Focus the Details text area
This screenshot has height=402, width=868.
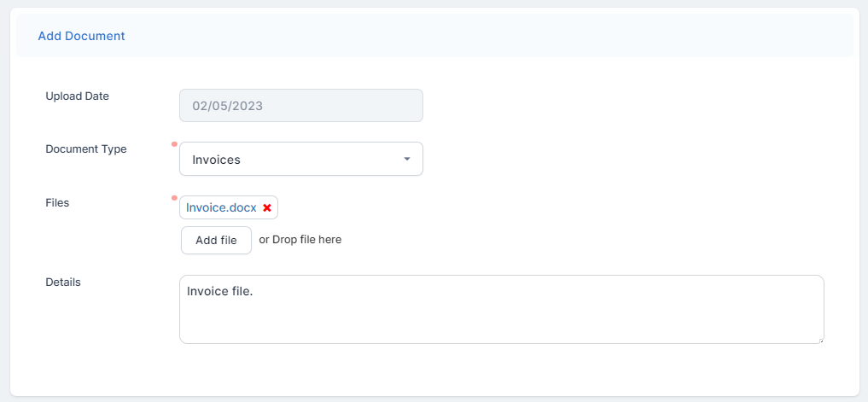(501, 316)
